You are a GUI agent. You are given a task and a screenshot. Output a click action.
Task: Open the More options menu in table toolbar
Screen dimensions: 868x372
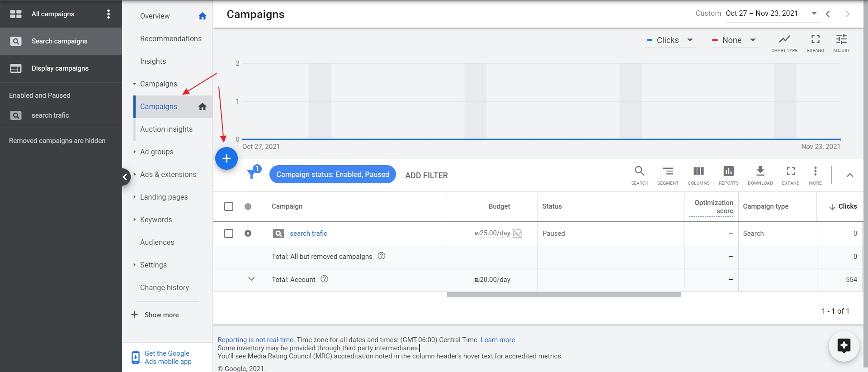tap(815, 175)
